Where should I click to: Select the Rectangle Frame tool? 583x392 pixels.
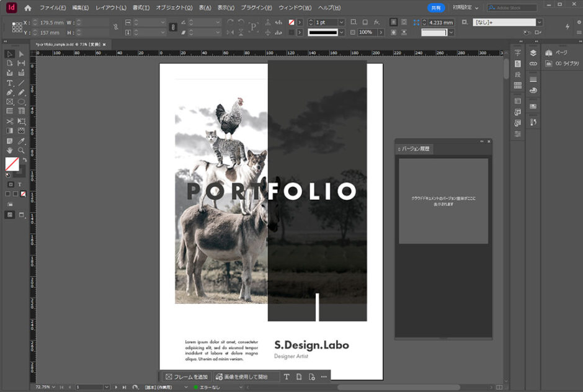tap(9, 102)
